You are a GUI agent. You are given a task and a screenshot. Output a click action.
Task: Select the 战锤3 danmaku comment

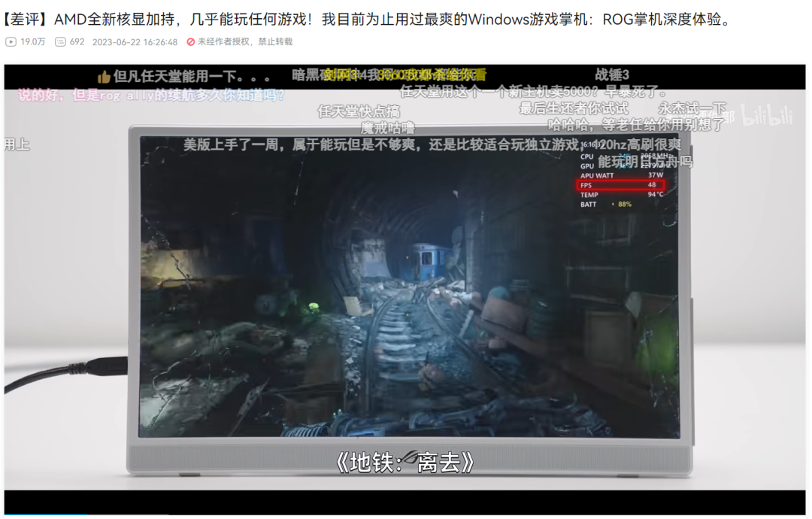[611, 74]
